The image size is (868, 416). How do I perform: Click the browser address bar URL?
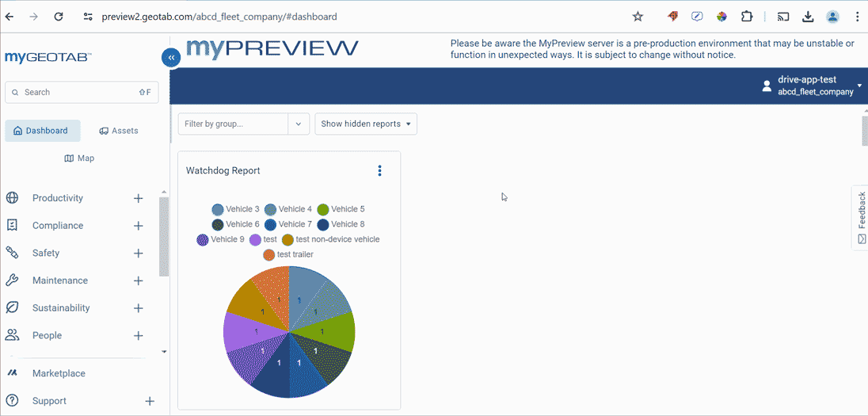[219, 17]
